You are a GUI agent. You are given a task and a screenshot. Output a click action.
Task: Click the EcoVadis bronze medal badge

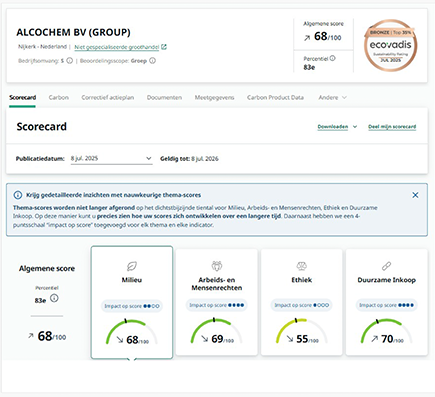tap(391, 45)
